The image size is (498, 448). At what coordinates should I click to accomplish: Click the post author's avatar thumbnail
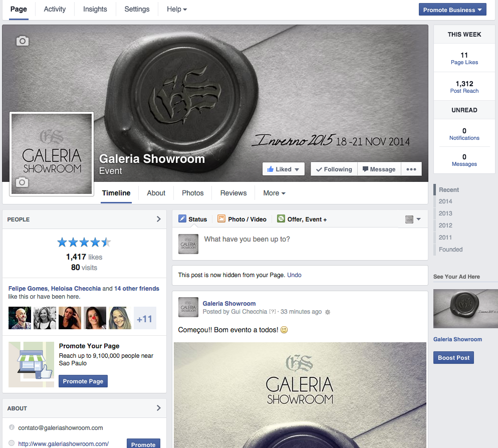click(x=188, y=307)
